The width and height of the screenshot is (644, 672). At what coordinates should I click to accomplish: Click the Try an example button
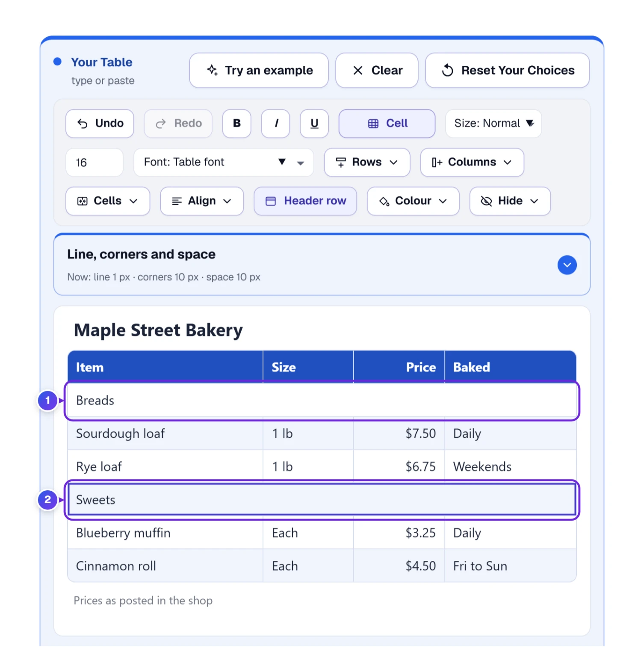pos(259,71)
